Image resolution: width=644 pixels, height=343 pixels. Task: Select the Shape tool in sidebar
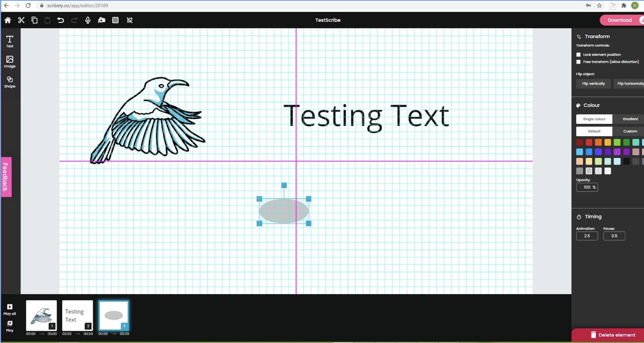tap(10, 82)
